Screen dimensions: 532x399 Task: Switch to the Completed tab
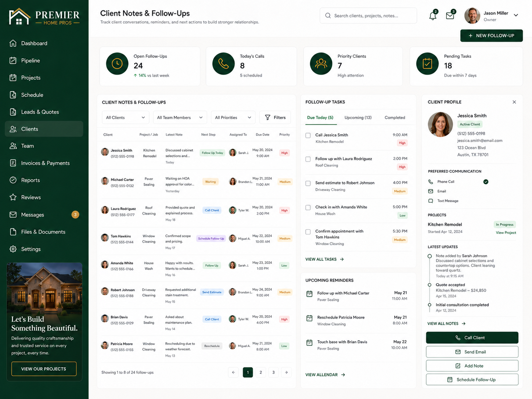tap(395, 118)
